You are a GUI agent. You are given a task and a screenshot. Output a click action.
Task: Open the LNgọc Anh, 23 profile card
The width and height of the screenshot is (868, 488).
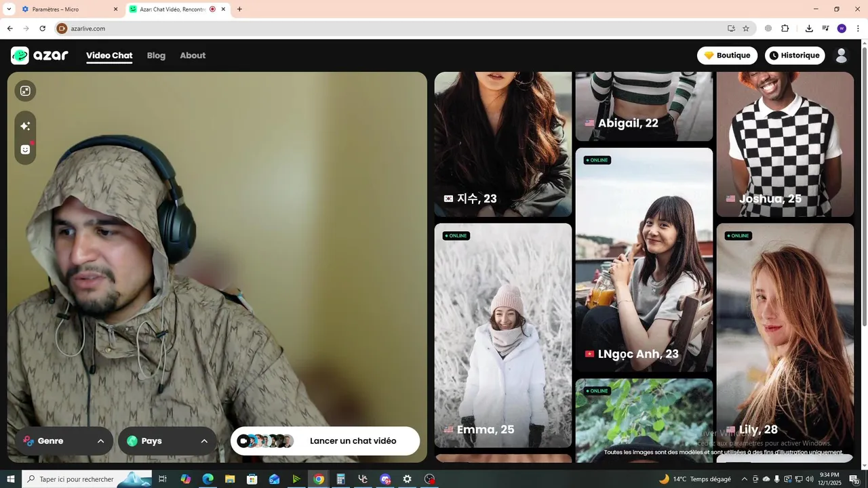pos(644,260)
